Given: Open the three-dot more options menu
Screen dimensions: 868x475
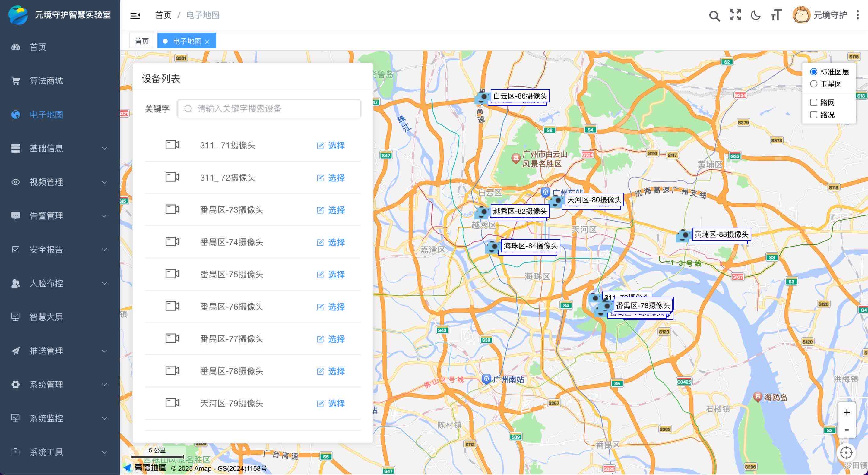Looking at the screenshot, I should click(x=857, y=15).
